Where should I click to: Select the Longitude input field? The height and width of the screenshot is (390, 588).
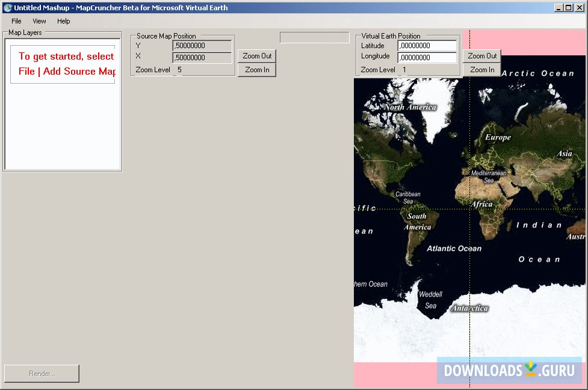(427, 57)
